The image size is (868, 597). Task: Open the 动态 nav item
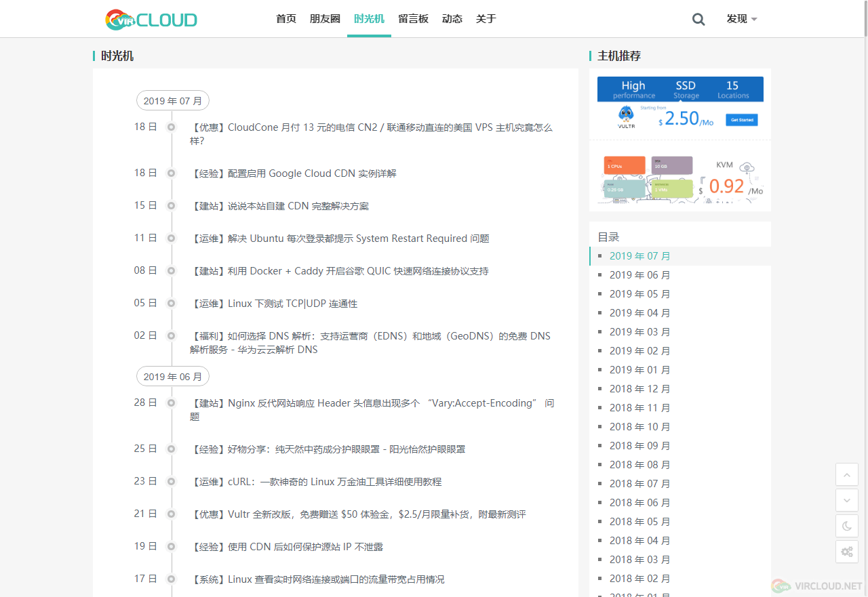(x=452, y=19)
